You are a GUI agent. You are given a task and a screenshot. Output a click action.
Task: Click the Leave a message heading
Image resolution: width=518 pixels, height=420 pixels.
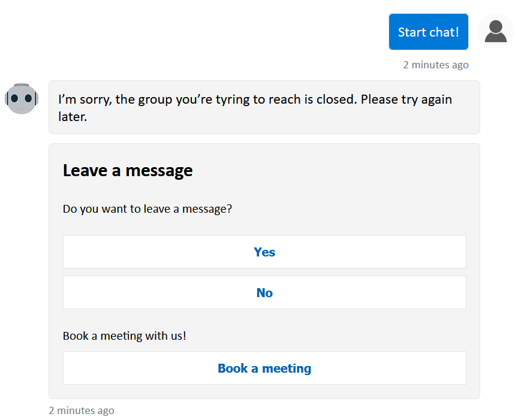point(127,170)
